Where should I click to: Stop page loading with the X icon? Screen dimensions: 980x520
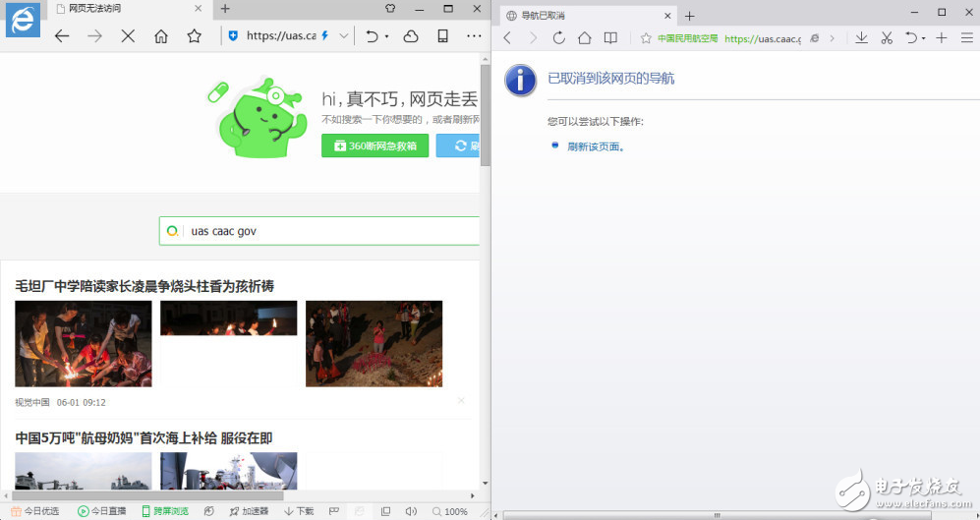128,36
